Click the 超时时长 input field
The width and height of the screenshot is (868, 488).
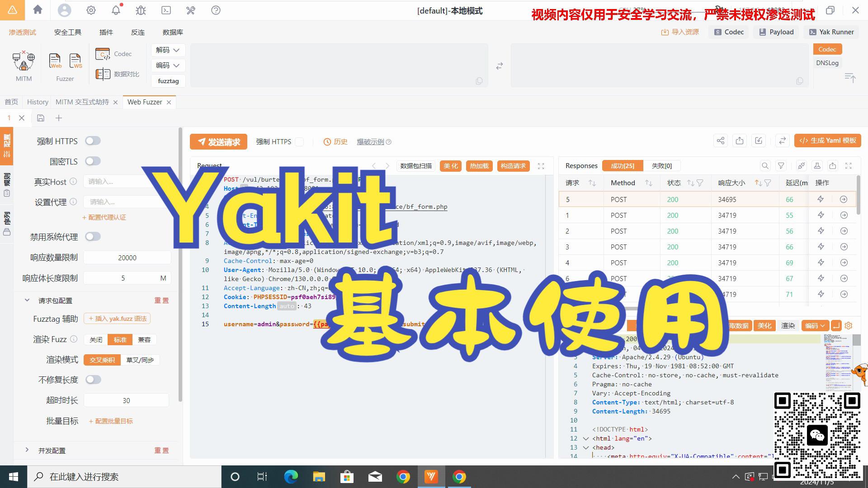(126, 400)
